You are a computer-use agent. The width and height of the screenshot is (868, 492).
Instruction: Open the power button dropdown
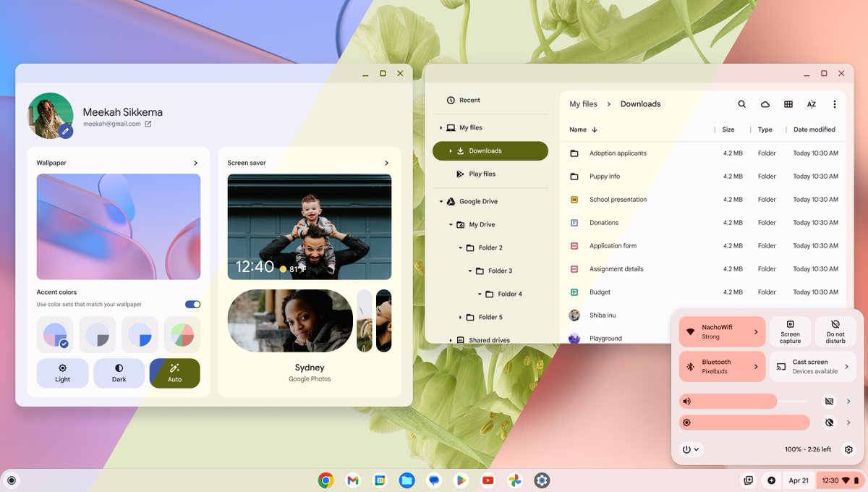[x=690, y=449]
